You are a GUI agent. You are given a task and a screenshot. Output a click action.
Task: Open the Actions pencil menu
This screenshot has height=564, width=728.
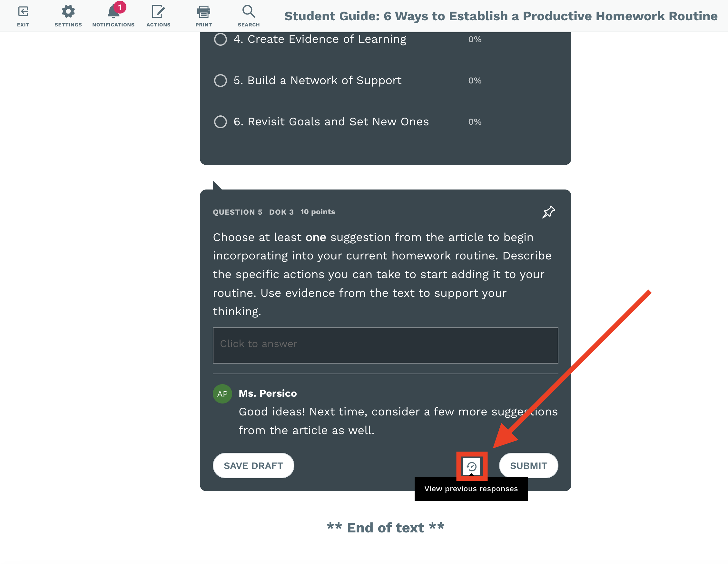pos(158,12)
